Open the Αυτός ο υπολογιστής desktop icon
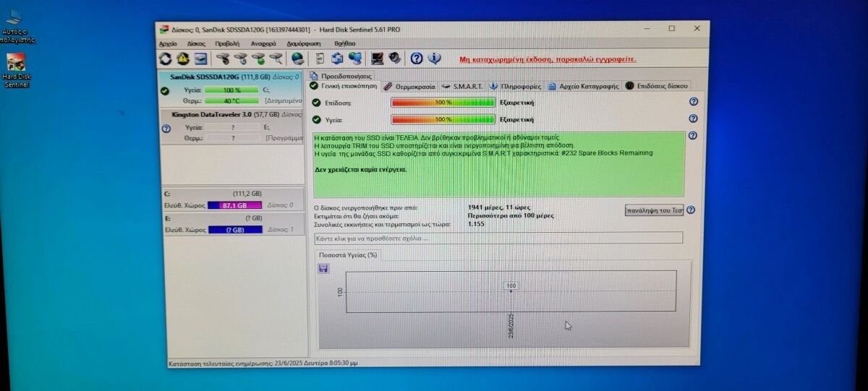Image resolution: width=868 pixels, height=391 pixels. coord(14,26)
